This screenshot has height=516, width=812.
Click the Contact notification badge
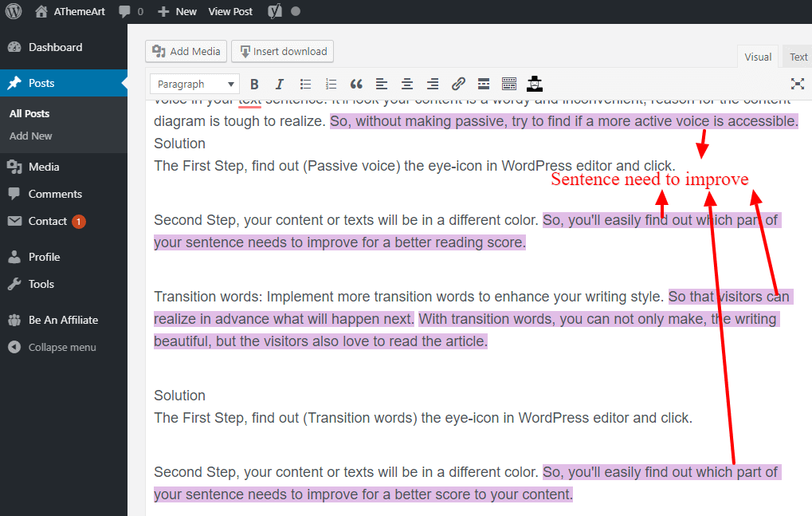pos(79,222)
